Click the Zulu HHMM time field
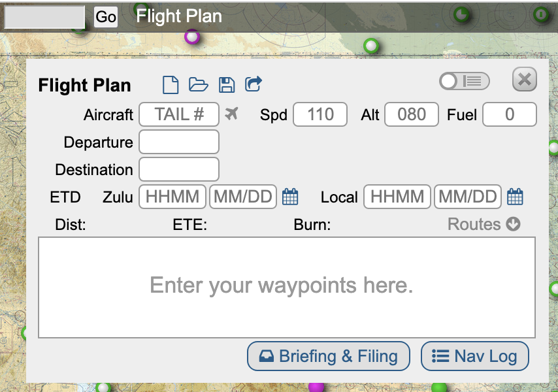Viewport: 558px width, 392px height. pos(172,197)
